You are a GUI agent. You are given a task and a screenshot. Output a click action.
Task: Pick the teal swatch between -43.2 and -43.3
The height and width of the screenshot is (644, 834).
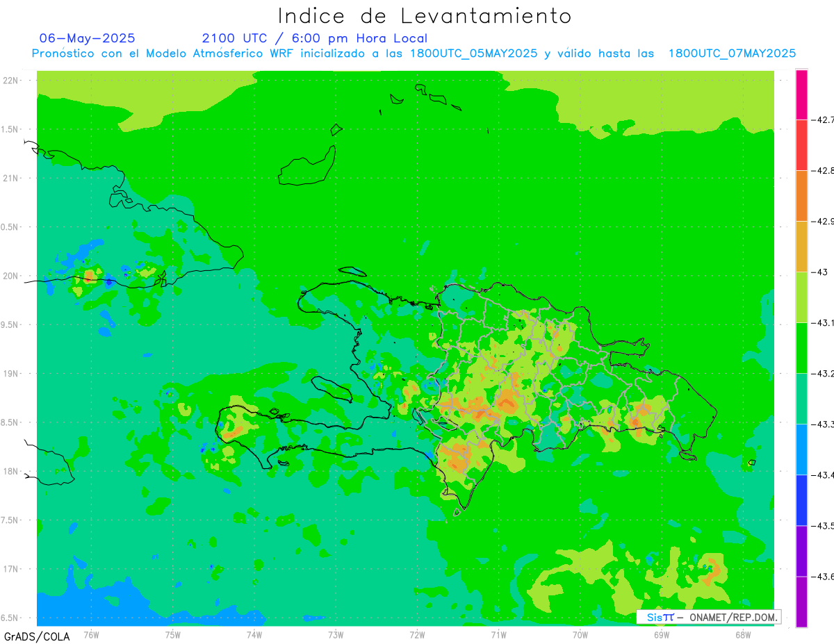[x=801, y=399]
